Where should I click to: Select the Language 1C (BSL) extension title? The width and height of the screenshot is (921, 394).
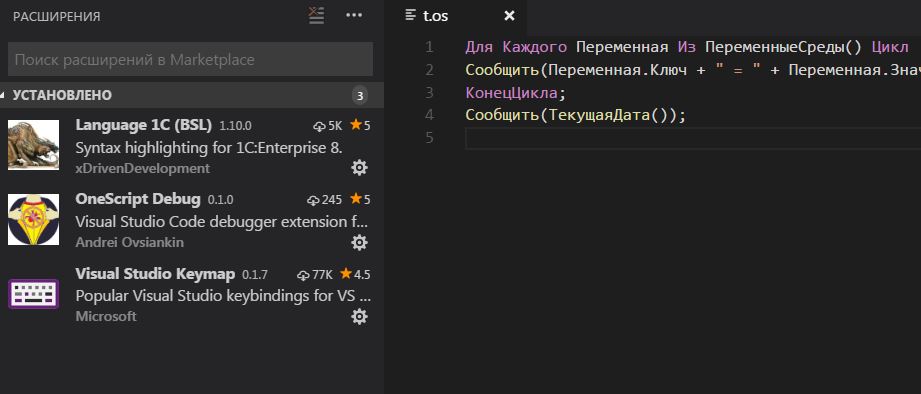point(143,125)
